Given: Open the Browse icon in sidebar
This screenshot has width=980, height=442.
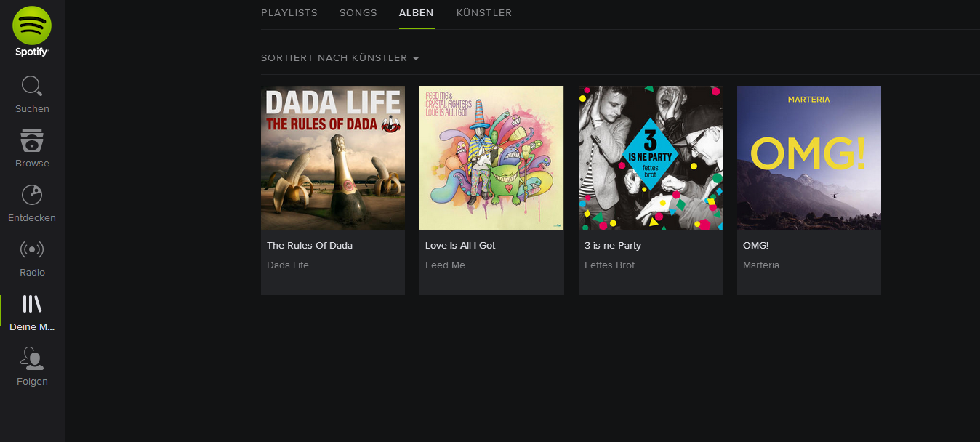Looking at the screenshot, I should [x=32, y=140].
